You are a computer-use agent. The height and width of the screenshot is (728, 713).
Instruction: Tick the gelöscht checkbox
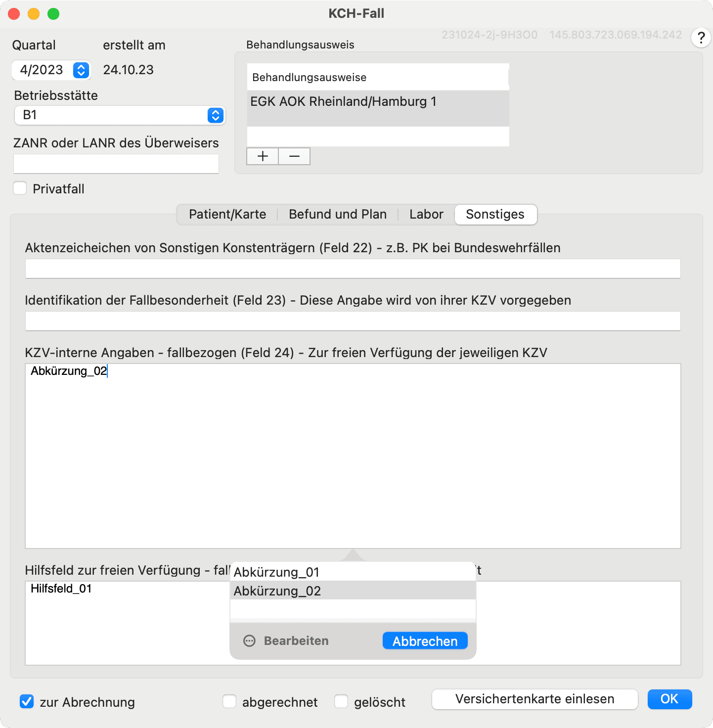(341, 702)
